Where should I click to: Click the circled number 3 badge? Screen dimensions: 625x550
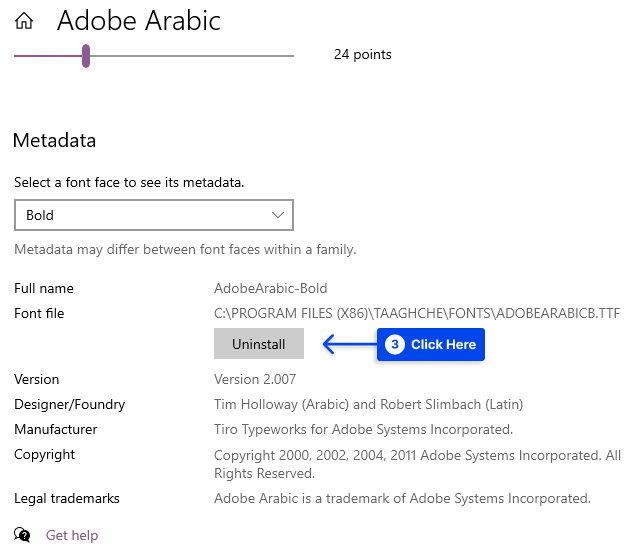(395, 344)
